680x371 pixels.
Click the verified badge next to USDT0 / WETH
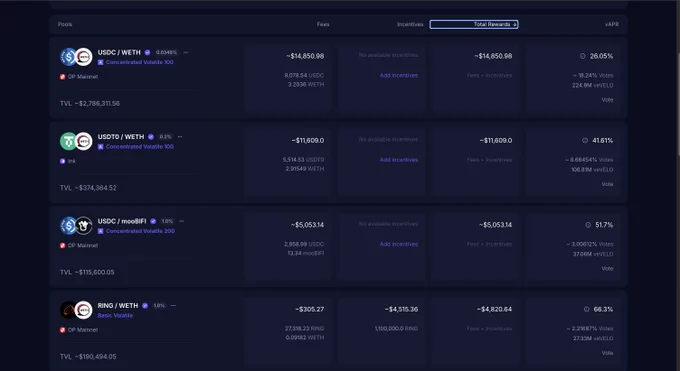point(151,137)
